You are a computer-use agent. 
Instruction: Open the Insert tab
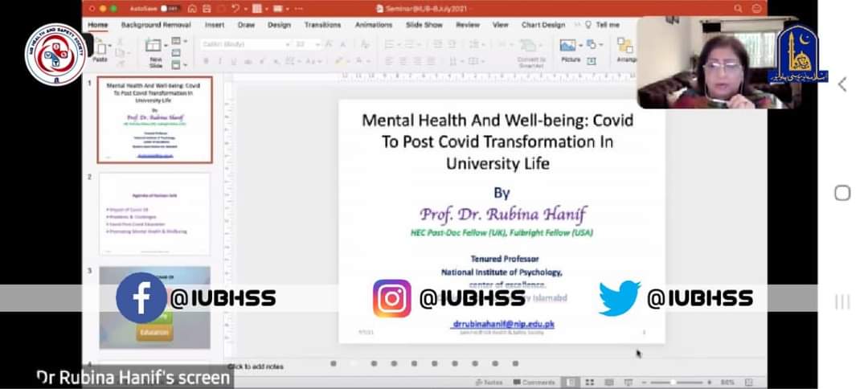point(215,25)
